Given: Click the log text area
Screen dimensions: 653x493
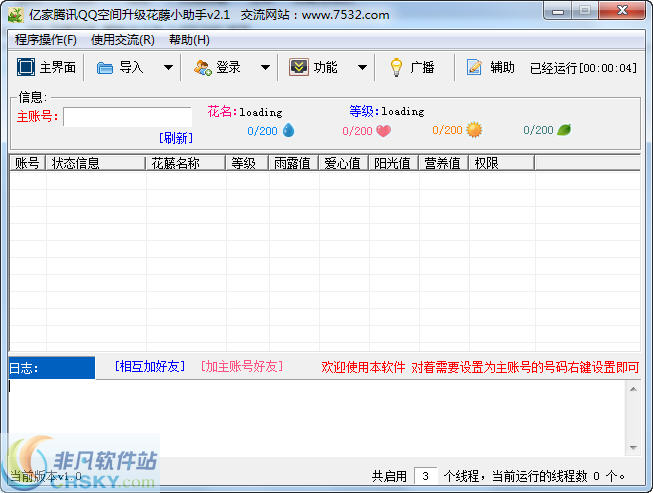Looking at the screenshot, I should [x=317, y=418].
